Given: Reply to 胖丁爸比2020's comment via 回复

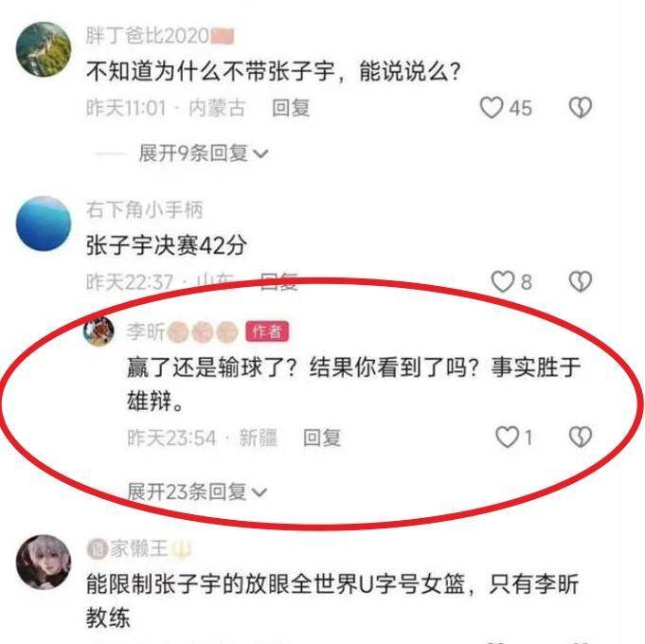Looking at the screenshot, I should coord(291,108).
